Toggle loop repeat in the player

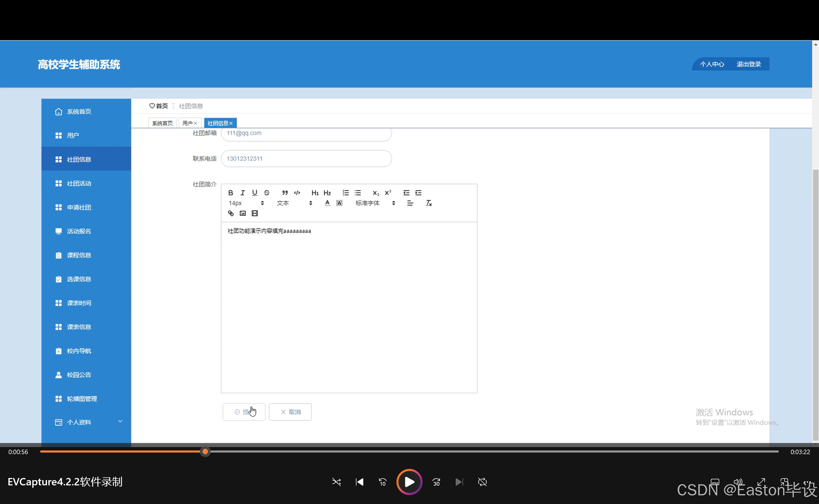[482, 482]
